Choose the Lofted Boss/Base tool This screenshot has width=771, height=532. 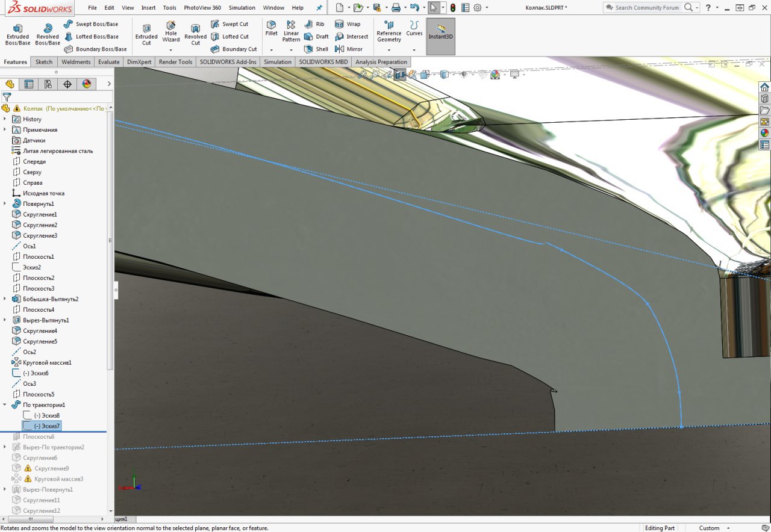[91, 37]
